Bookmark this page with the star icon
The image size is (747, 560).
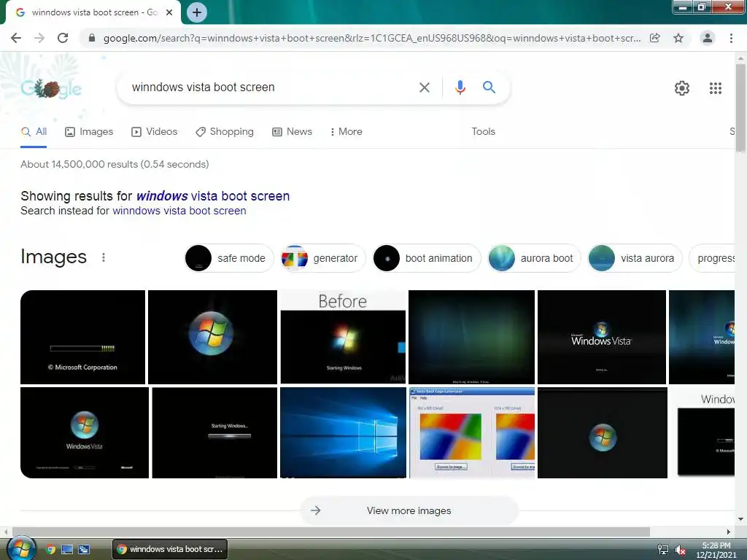(x=678, y=38)
